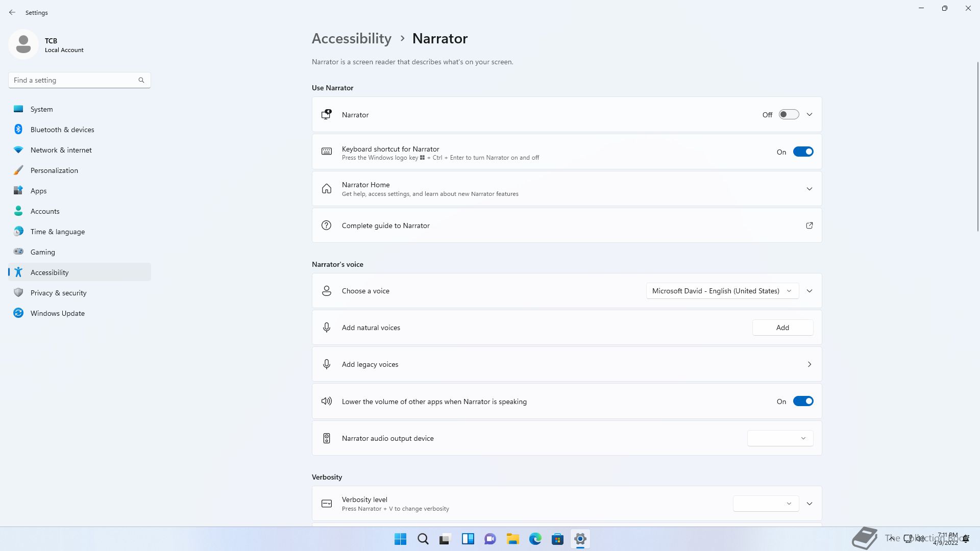Click the microphone icon for Add natural voices
Image resolution: width=980 pixels, height=551 pixels.
pos(327,328)
